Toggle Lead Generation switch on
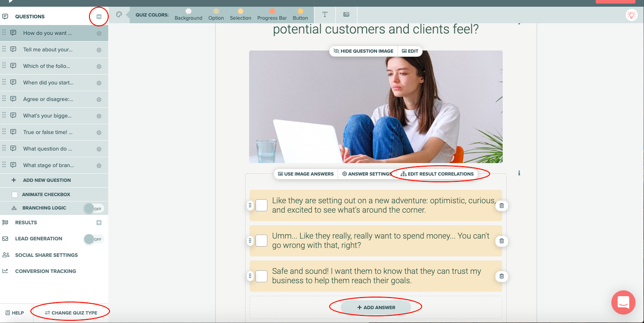 pos(93,239)
